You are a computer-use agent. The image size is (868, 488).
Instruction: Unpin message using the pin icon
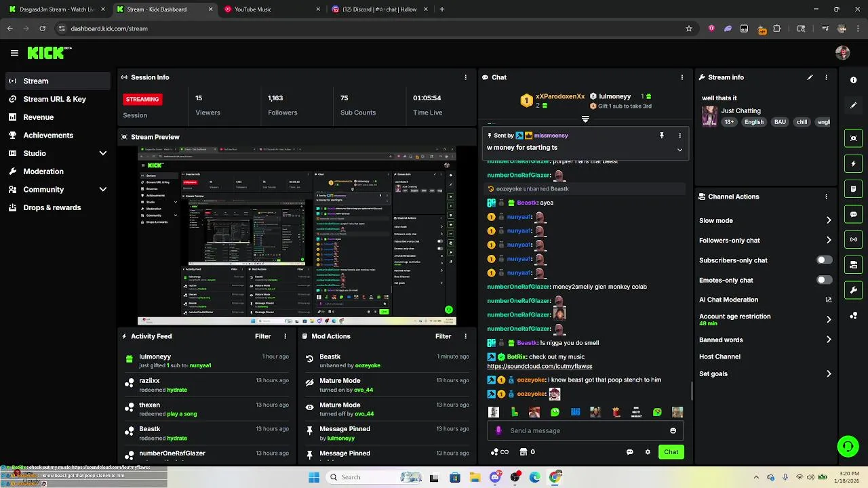(662, 136)
